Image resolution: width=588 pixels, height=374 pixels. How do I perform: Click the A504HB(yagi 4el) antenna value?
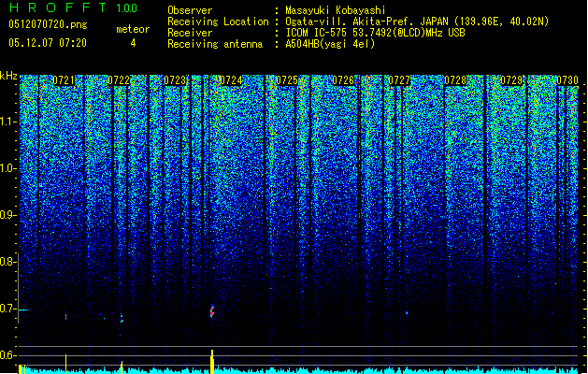330,44
